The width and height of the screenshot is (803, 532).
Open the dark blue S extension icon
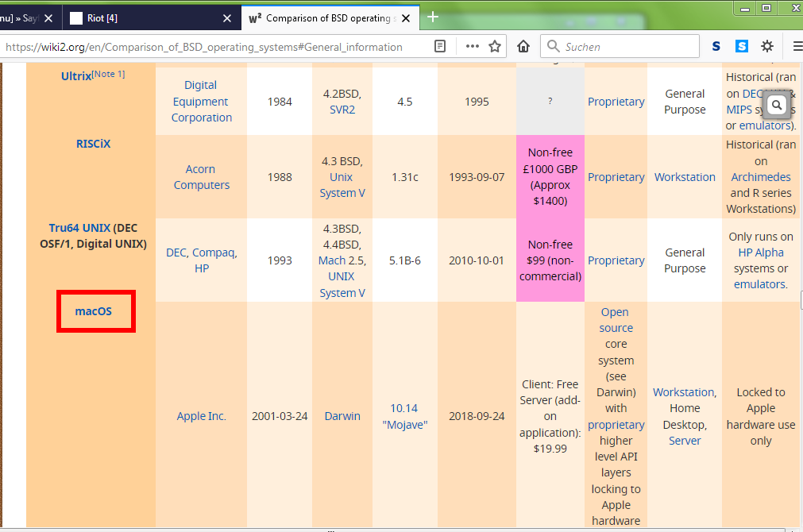pos(716,47)
